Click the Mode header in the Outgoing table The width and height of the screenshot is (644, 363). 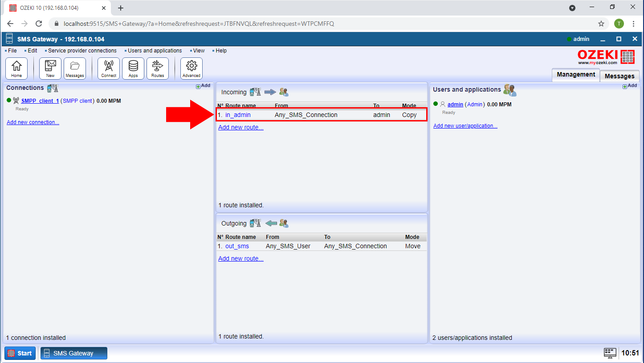click(412, 237)
